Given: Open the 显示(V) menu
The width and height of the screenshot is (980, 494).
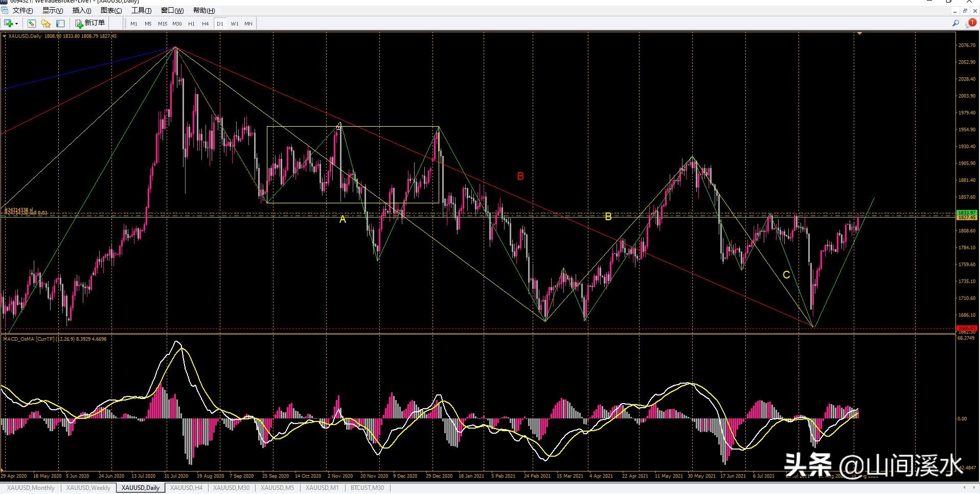Looking at the screenshot, I should (x=53, y=10).
